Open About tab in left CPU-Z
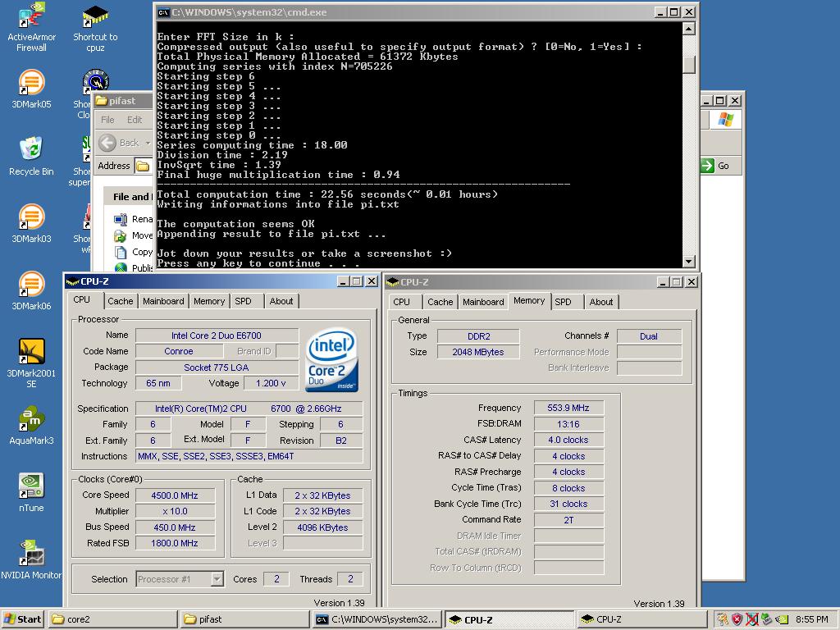The image size is (840, 630). (x=281, y=301)
